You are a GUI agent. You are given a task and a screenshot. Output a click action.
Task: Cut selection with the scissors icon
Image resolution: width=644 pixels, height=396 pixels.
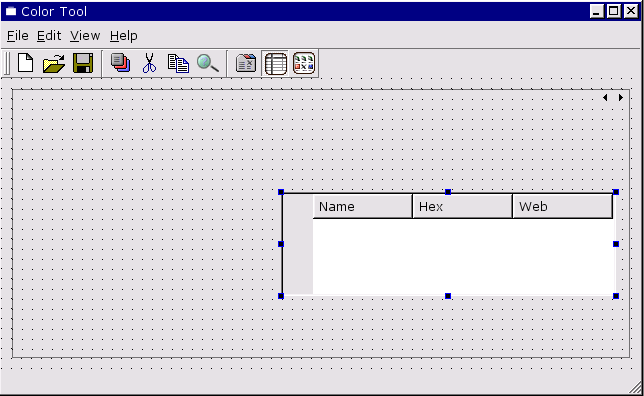pyautogui.click(x=150, y=63)
